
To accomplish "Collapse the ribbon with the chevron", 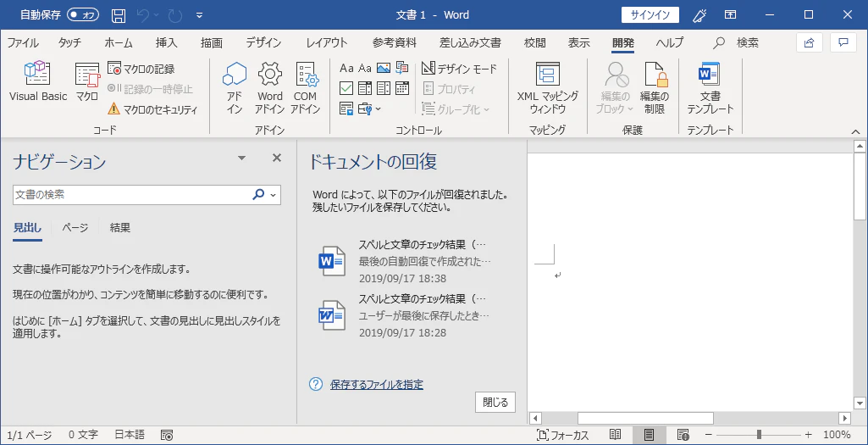I will 856,131.
